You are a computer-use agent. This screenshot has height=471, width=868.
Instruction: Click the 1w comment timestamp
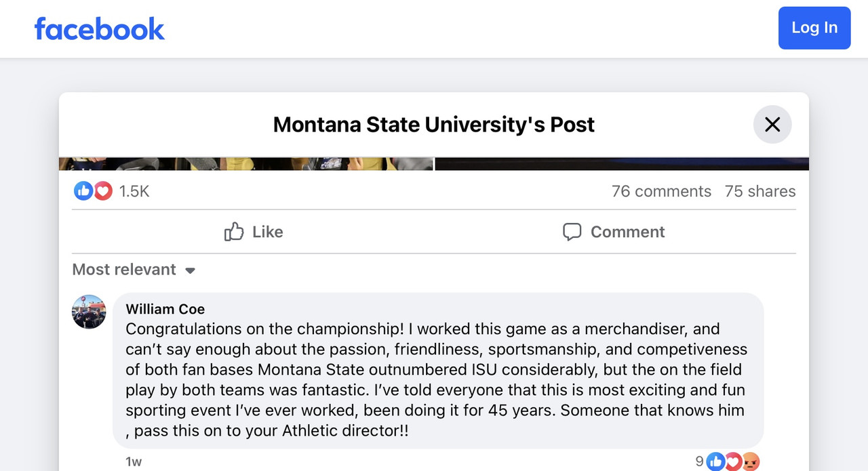point(134,462)
